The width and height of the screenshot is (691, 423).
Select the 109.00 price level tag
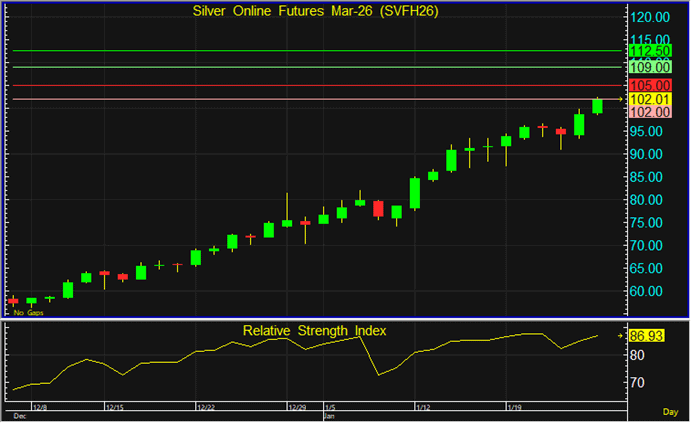(649, 67)
